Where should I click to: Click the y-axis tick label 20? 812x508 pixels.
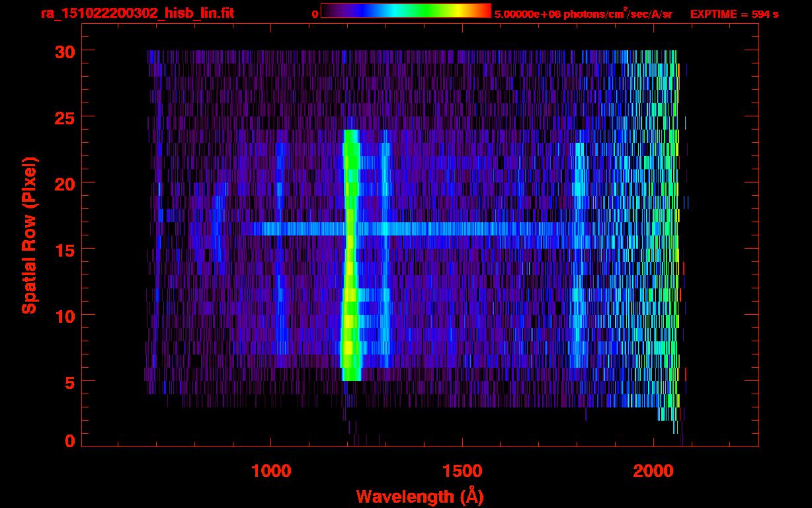coord(64,183)
